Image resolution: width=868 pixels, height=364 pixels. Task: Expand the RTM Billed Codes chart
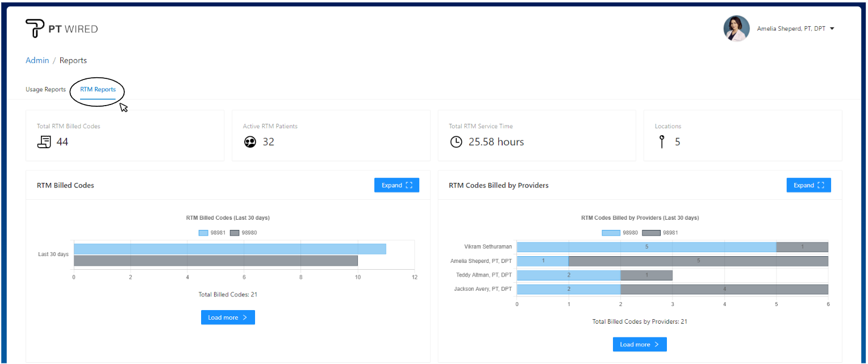397,185
